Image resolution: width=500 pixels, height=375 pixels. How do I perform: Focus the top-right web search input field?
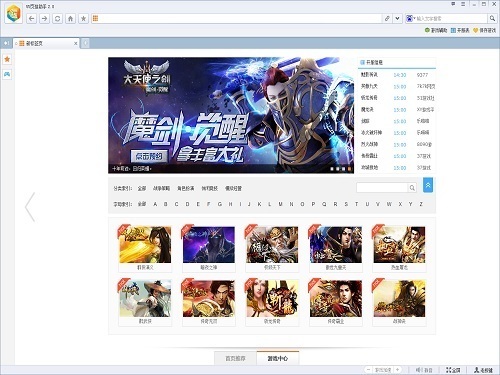pos(451,18)
